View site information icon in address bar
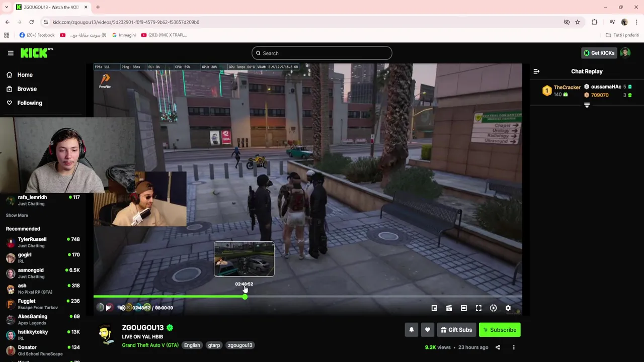The width and height of the screenshot is (644, 362). tap(46, 22)
